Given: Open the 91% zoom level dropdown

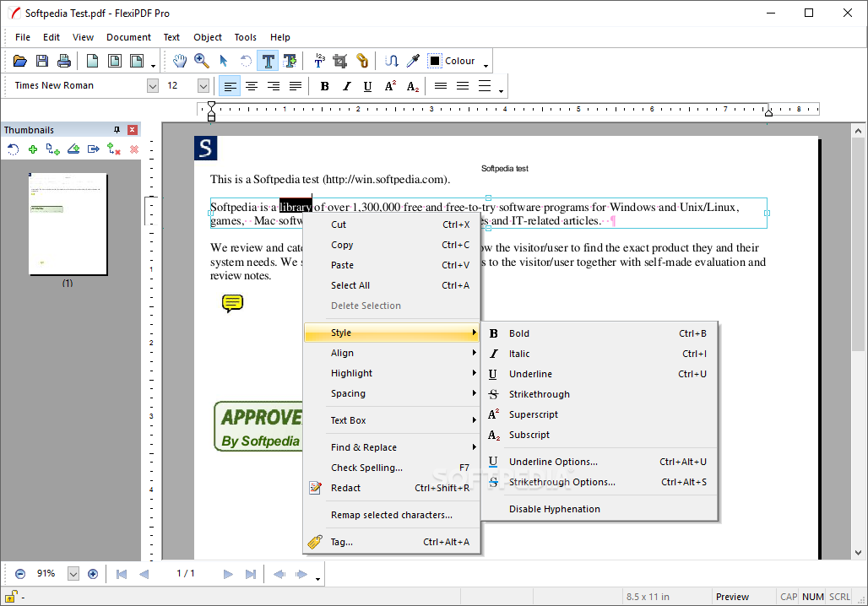Looking at the screenshot, I should point(73,574).
